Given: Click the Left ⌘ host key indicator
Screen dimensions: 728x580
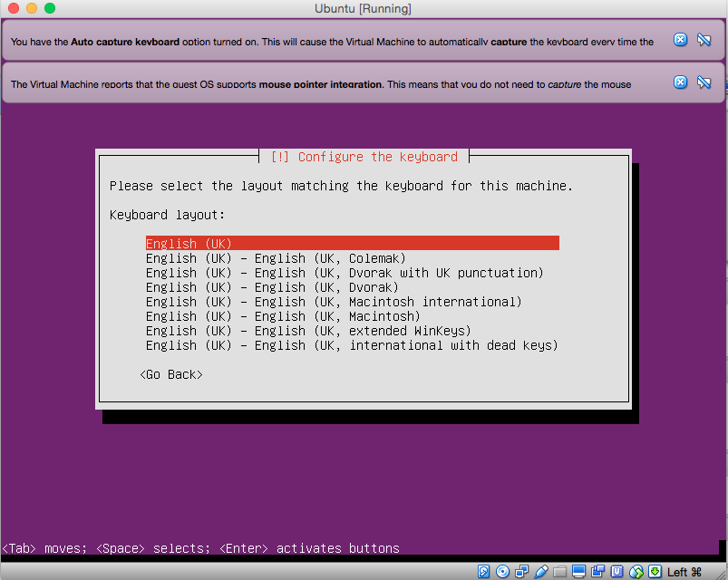Looking at the screenshot, I should coord(685,572).
